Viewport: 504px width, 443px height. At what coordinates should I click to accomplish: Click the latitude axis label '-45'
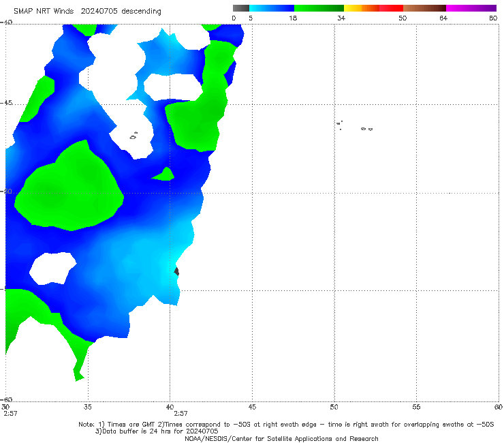point(6,103)
